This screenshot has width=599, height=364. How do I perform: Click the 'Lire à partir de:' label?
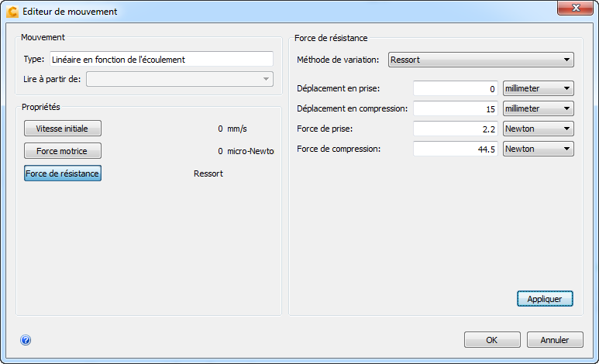click(52, 79)
